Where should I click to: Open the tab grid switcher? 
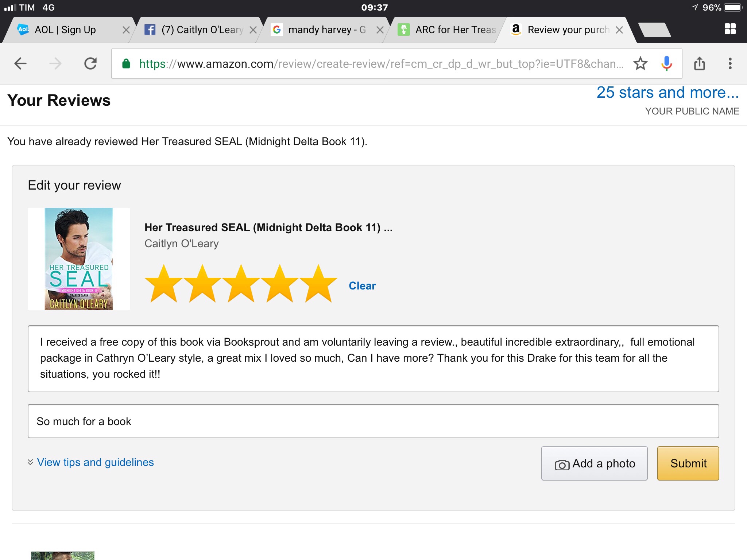tap(730, 29)
